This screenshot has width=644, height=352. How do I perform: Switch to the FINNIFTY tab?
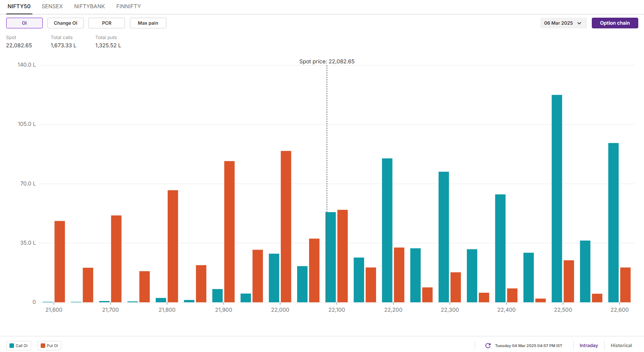[x=129, y=7]
